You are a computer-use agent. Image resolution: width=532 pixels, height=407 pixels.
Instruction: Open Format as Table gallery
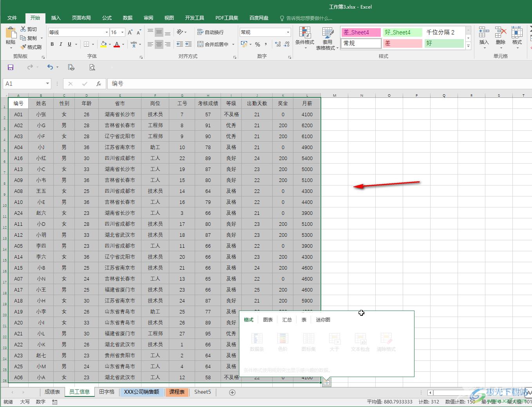pyautogui.click(x=328, y=38)
